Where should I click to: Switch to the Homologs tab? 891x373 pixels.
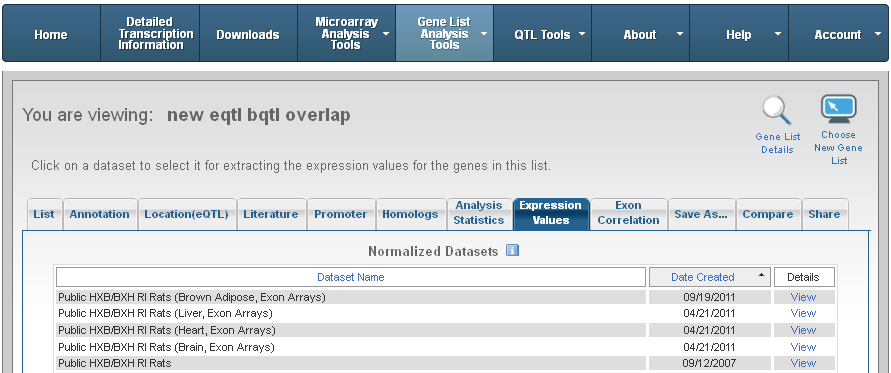(410, 214)
